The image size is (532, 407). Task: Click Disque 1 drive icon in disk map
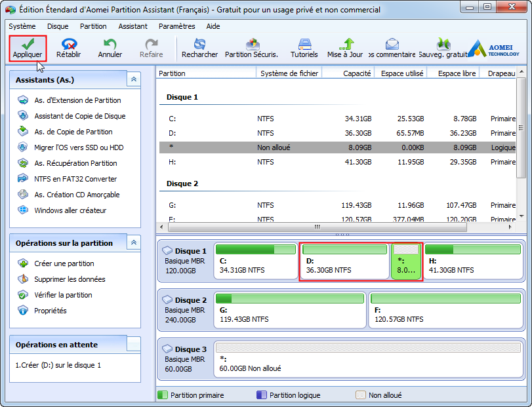click(x=167, y=251)
